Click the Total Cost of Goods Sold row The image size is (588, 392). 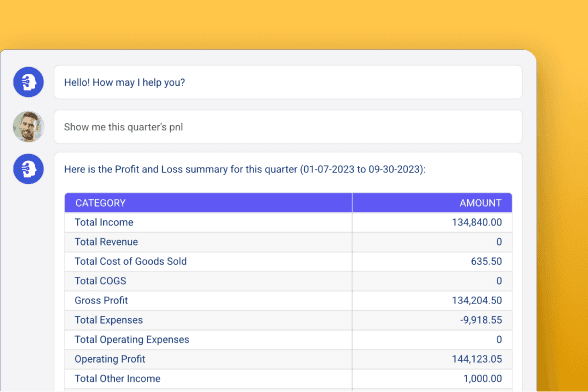click(288, 261)
